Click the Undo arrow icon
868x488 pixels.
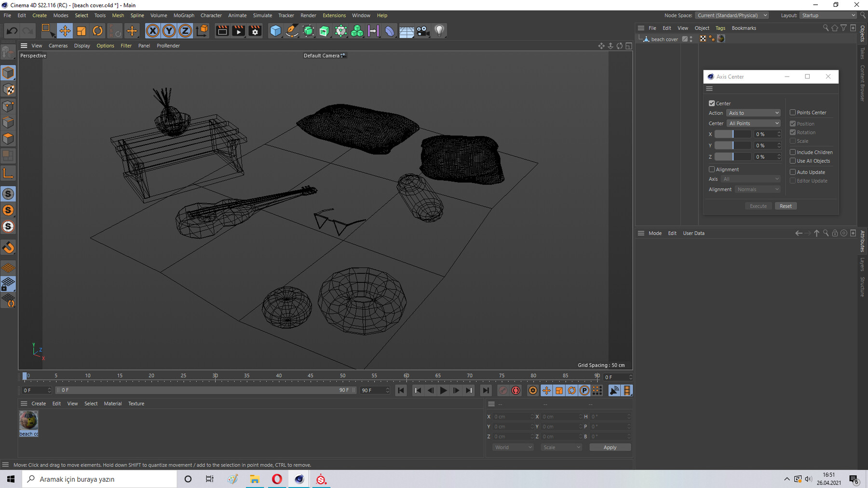(x=12, y=31)
